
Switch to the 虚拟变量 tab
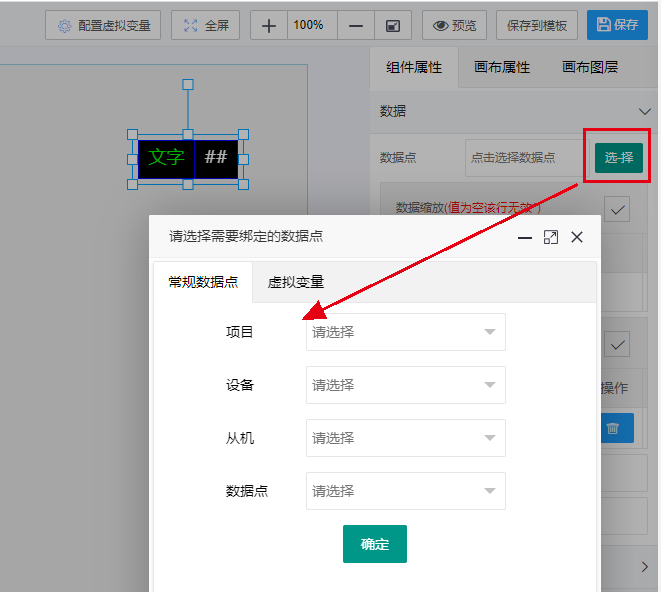(295, 282)
